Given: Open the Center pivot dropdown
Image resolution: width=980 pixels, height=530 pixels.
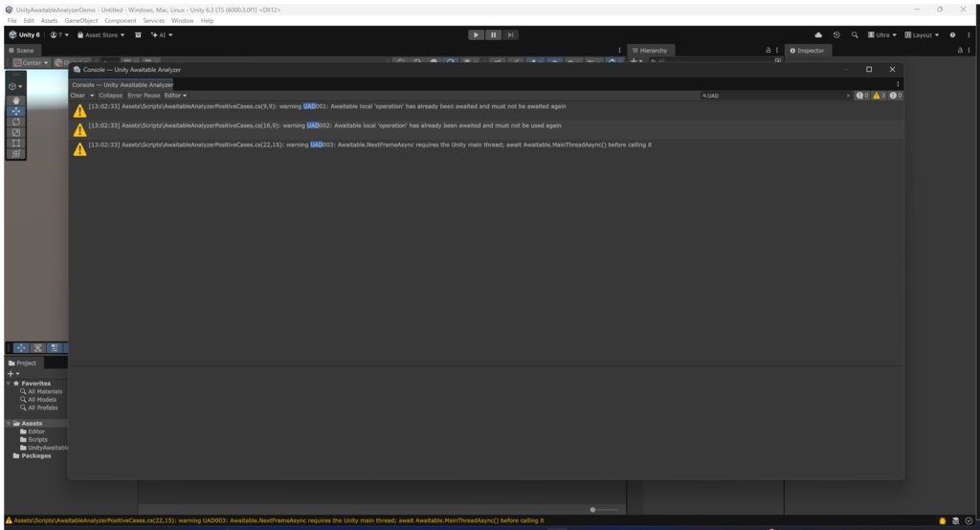Looking at the screenshot, I should [32, 62].
